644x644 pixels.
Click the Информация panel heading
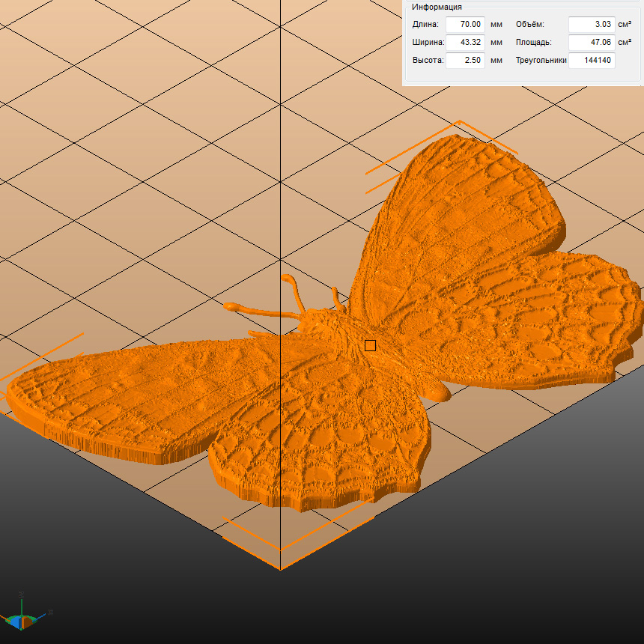pyautogui.click(x=437, y=7)
